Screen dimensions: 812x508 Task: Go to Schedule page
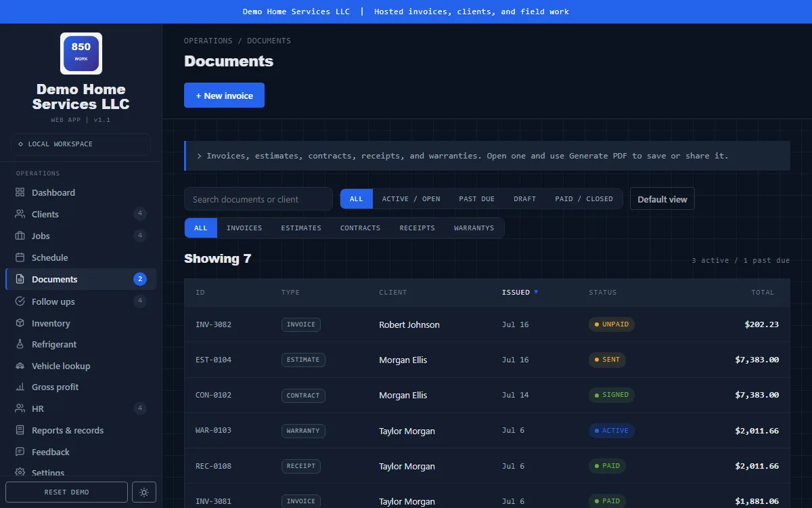pyautogui.click(x=81, y=257)
